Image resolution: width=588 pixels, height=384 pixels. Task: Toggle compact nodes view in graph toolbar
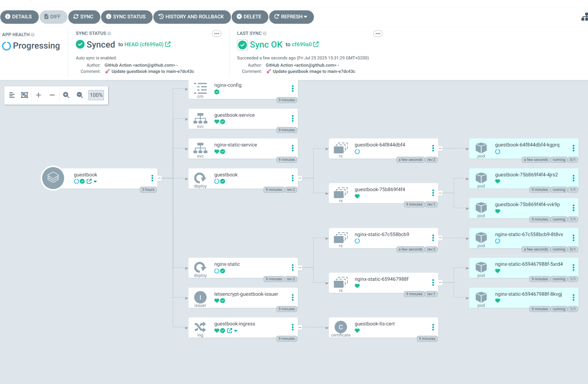[12, 95]
